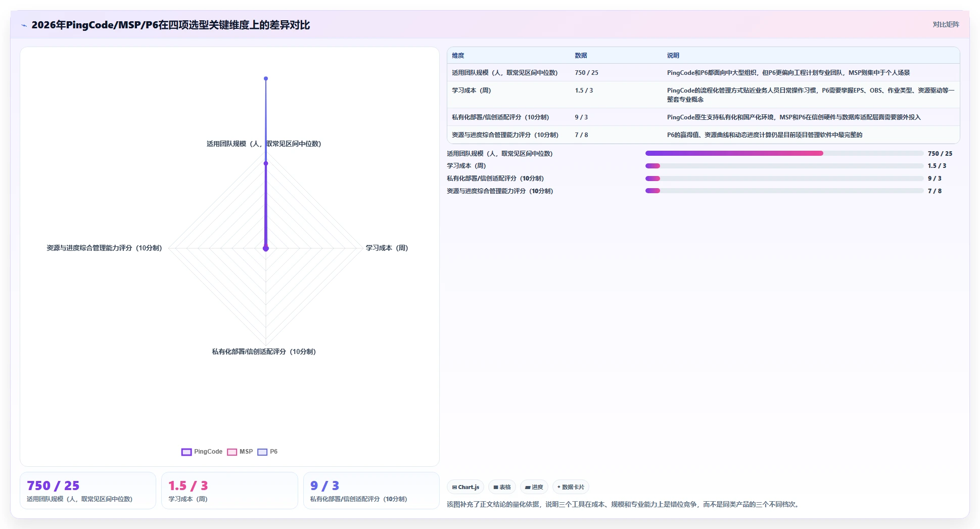Click the 9 / 3 stat card
Image resolution: width=980 pixels, height=529 pixels.
[x=371, y=491]
